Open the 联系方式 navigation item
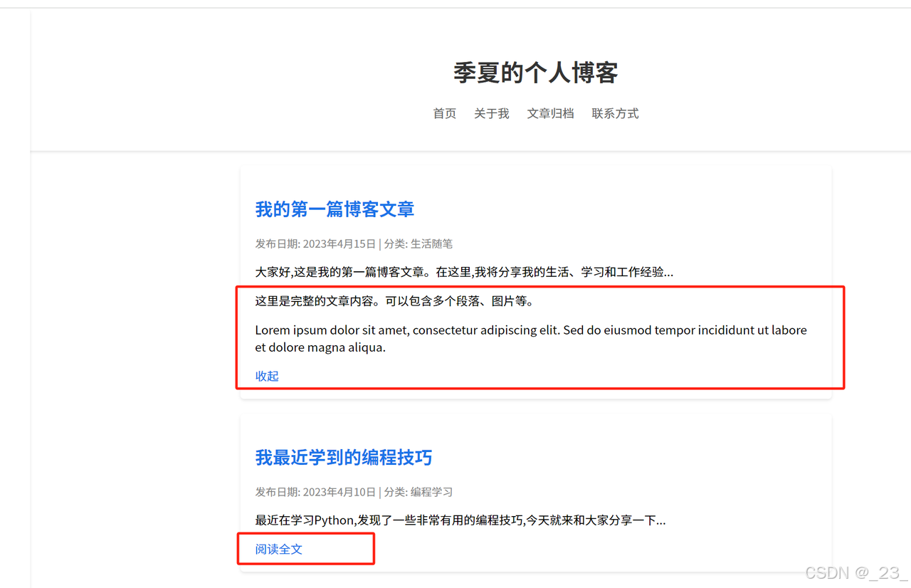The height and width of the screenshot is (588, 911). point(615,113)
